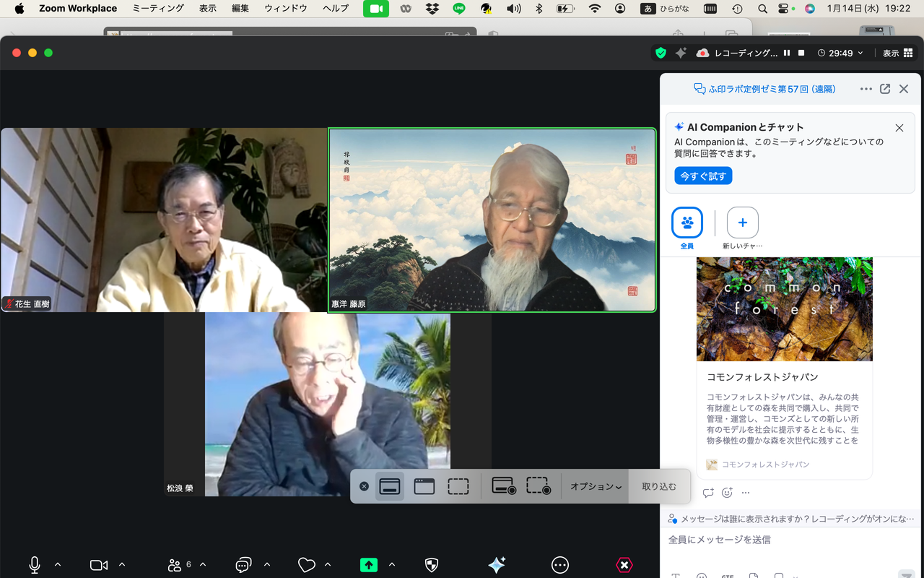
Task: Start screen sharing with the green share icon
Action: 369,565
